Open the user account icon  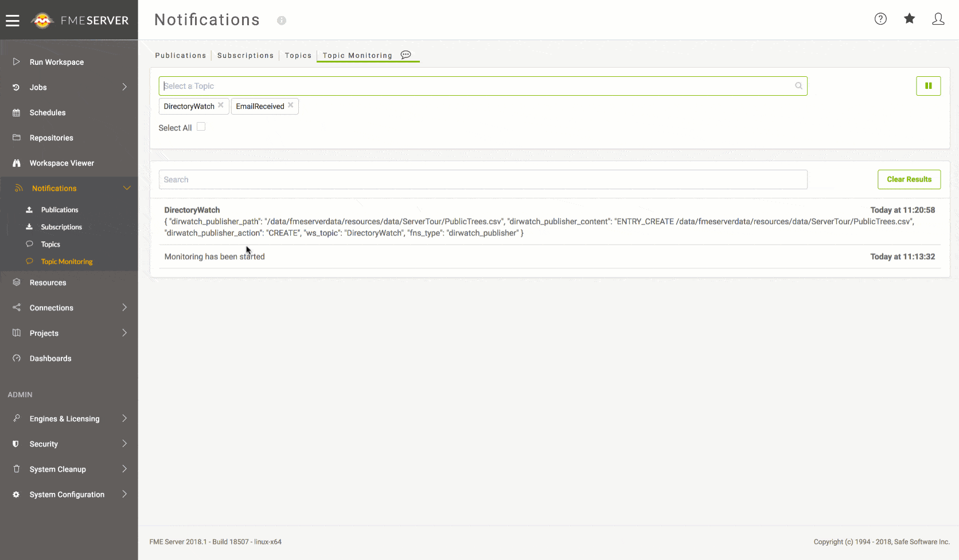pyautogui.click(x=938, y=19)
